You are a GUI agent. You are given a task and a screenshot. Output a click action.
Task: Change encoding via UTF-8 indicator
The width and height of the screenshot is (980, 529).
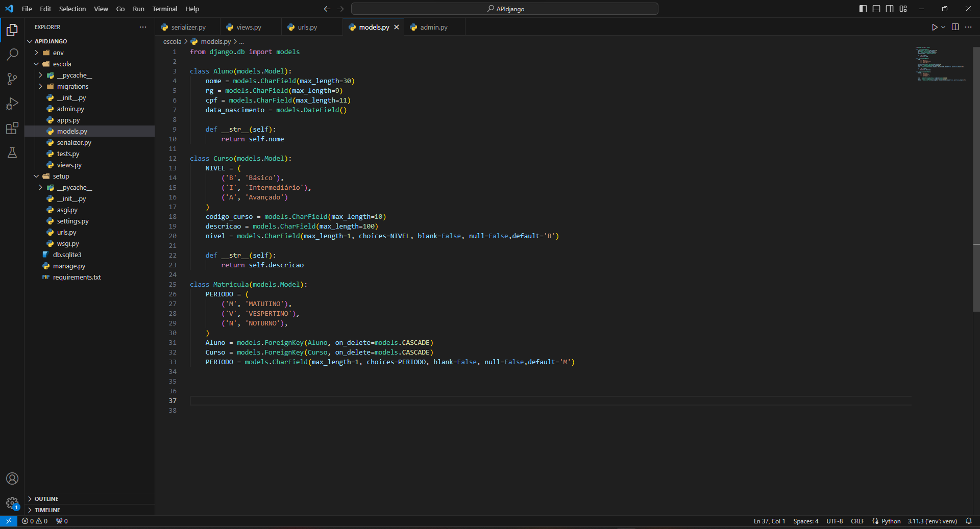coord(835,521)
